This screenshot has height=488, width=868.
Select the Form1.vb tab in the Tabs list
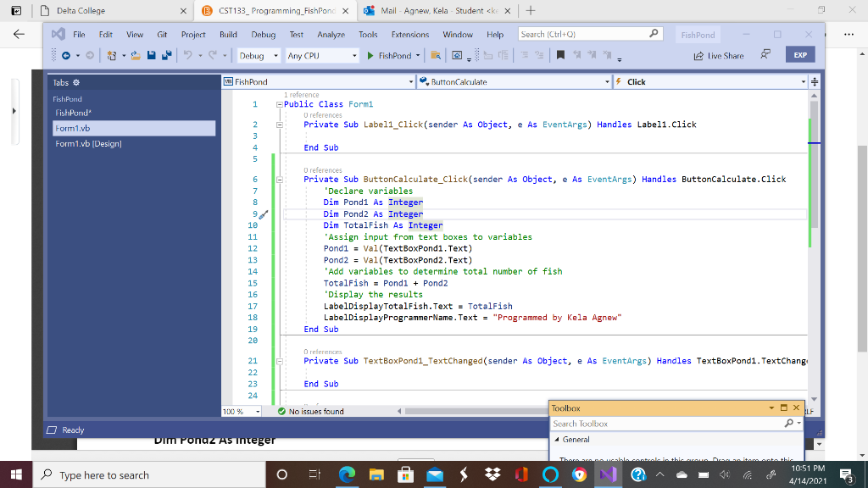point(134,129)
